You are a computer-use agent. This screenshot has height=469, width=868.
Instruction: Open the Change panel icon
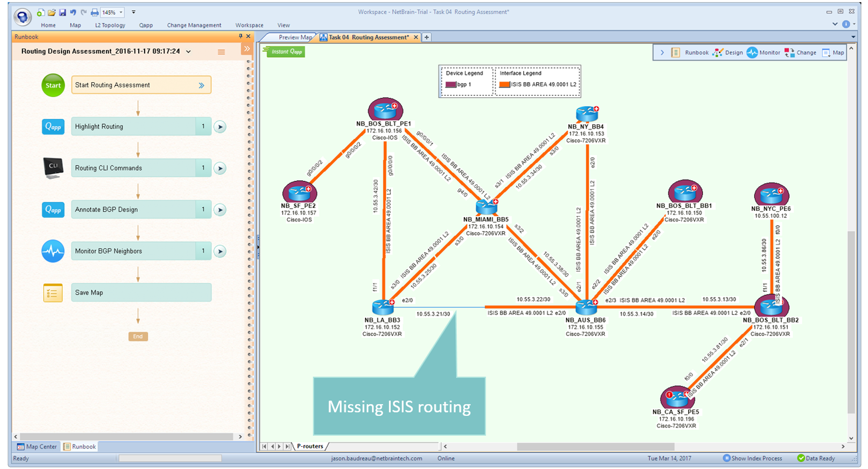tap(789, 52)
